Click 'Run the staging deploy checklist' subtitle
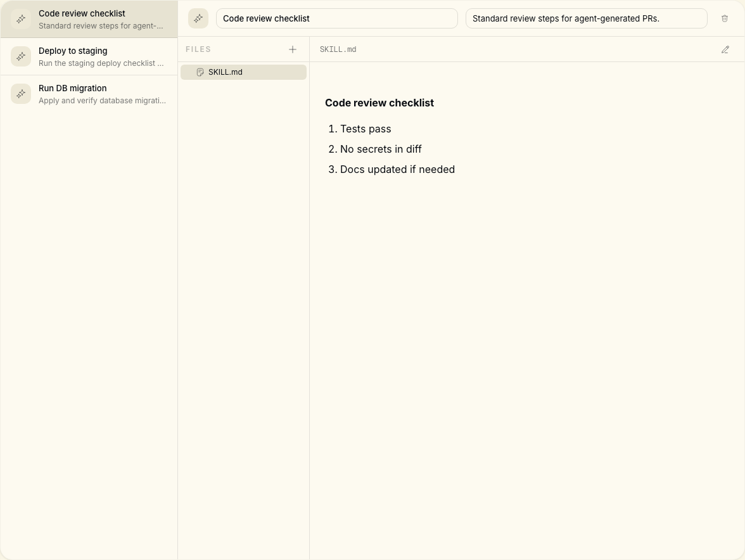Viewport: 745px width, 560px height. coord(101,63)
